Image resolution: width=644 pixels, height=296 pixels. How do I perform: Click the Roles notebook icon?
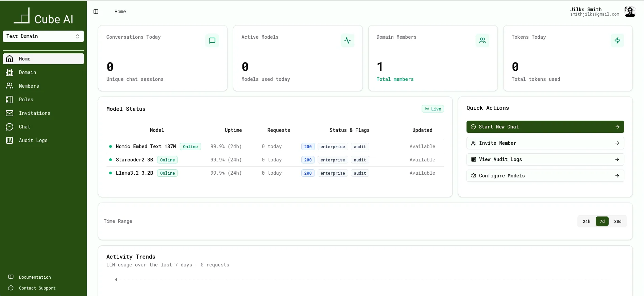10,100
